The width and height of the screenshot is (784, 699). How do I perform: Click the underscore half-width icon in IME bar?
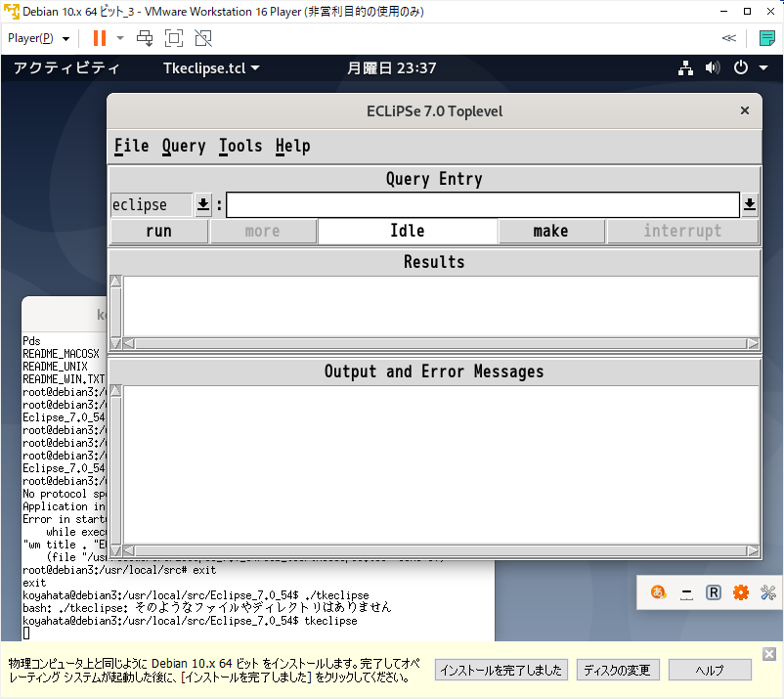point(686,593)
